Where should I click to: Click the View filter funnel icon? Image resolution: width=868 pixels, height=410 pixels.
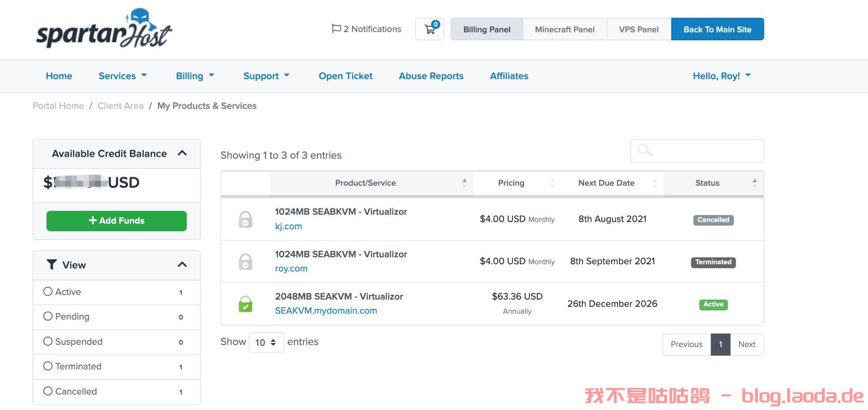click(x=52, y=265)
